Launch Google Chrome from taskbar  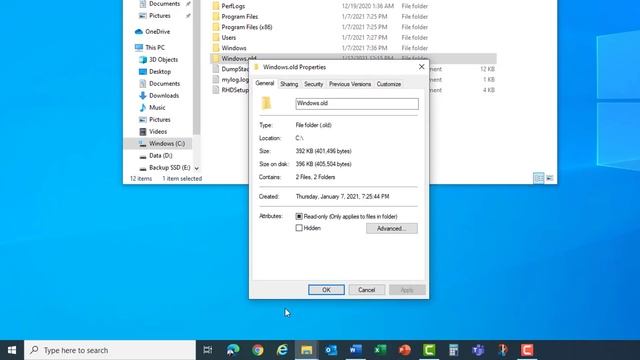pos(258,350)
